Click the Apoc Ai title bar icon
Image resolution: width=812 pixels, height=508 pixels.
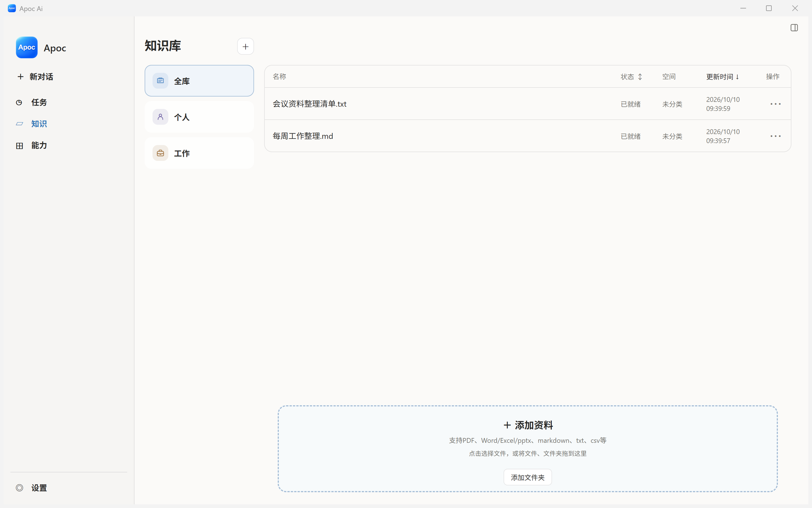click(12, 8)
